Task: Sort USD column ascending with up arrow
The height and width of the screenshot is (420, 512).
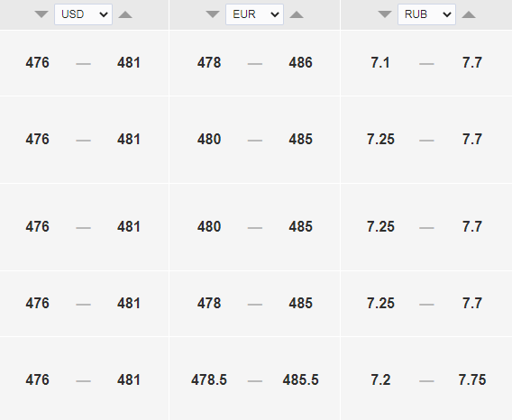Action: click(x=125, y=14)
